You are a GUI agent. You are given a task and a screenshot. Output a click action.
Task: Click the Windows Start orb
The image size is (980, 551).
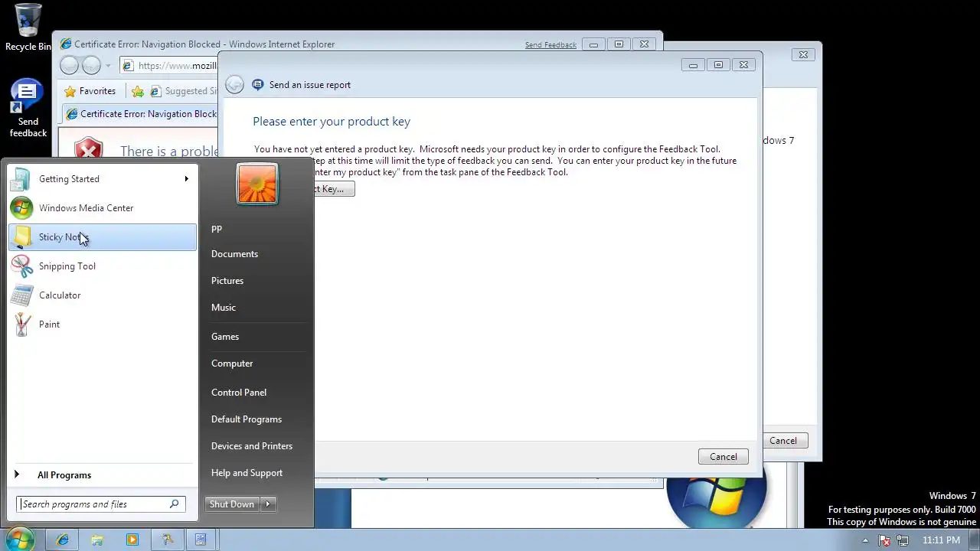click(20, 540)
